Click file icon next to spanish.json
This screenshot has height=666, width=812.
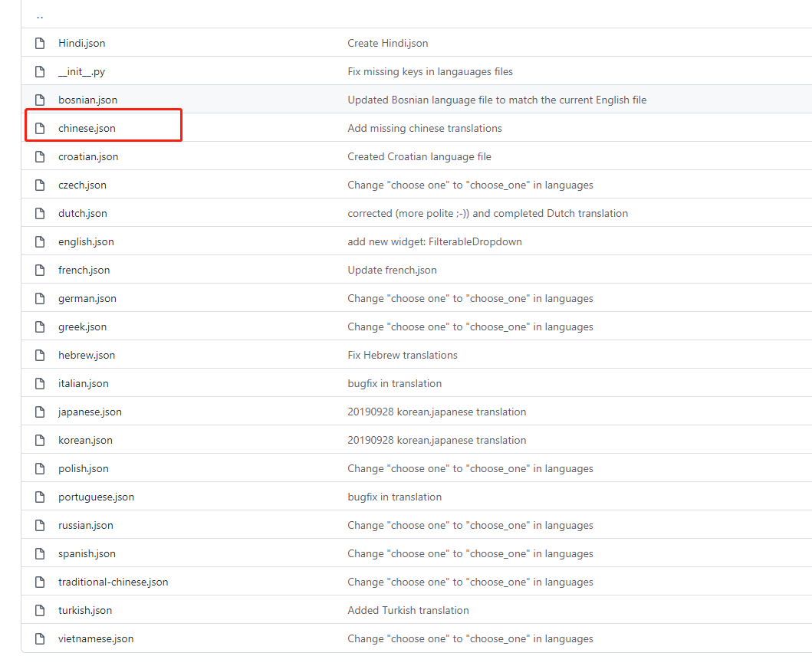click(x=40, y=553)
